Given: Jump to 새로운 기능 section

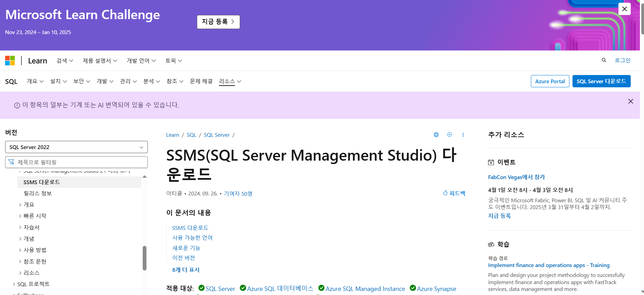Looking at the screenshot, I should pyautogui.click(x=186, y=248).
